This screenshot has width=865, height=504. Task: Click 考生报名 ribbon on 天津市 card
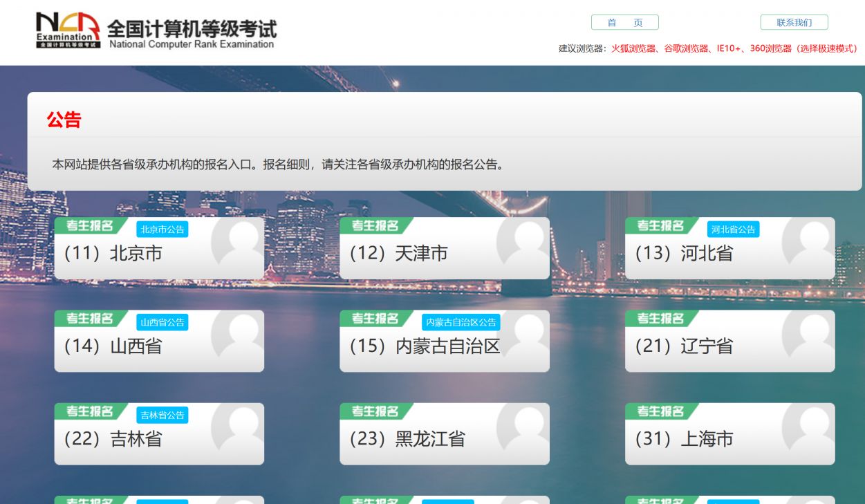[x=375, y=225]
